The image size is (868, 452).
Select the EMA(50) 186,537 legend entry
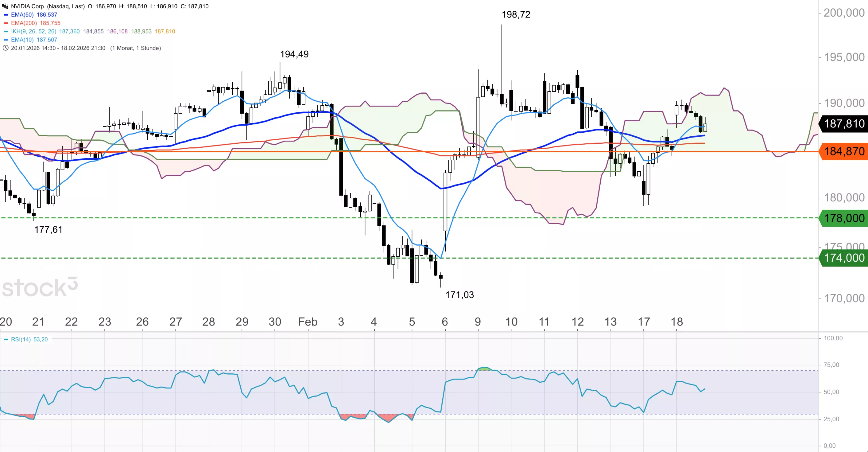34,15
